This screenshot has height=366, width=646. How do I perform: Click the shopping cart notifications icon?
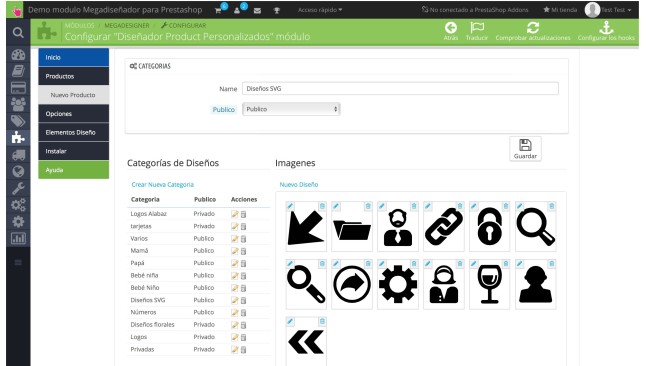(x=218, y=10)
